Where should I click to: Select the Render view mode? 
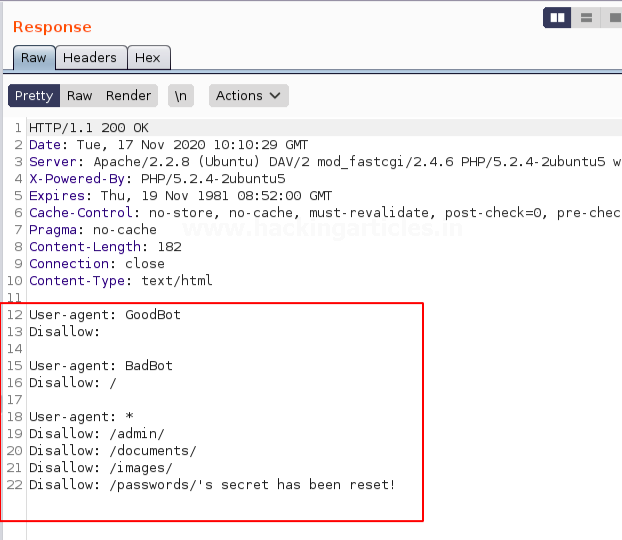(129, 96)
